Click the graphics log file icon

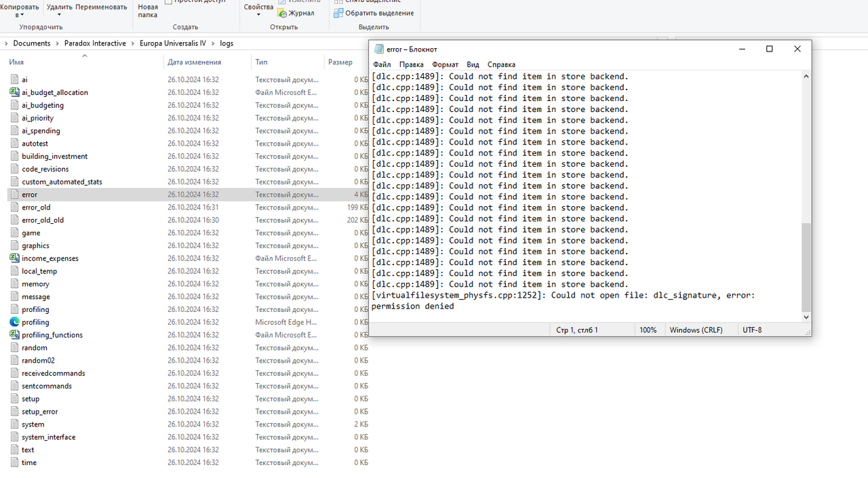pyautogui.click(x=15, y=245)
